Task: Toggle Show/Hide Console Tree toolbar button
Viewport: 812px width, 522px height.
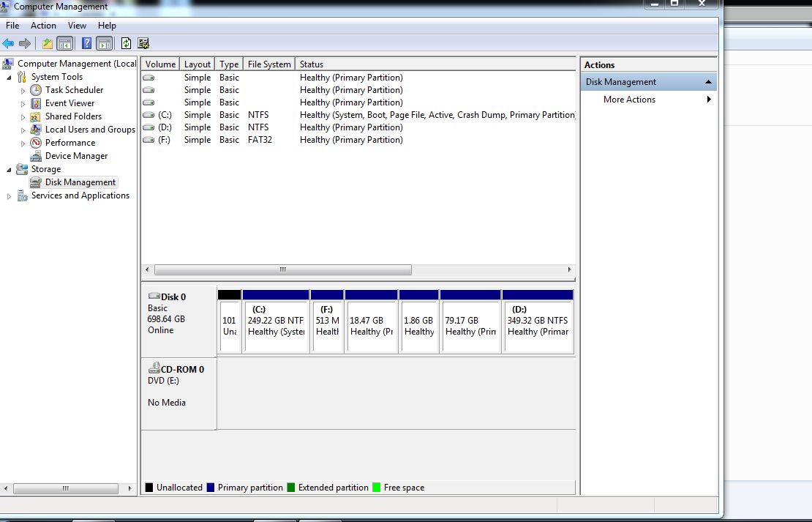Action: pyautogui.click(x=65, y=43)
